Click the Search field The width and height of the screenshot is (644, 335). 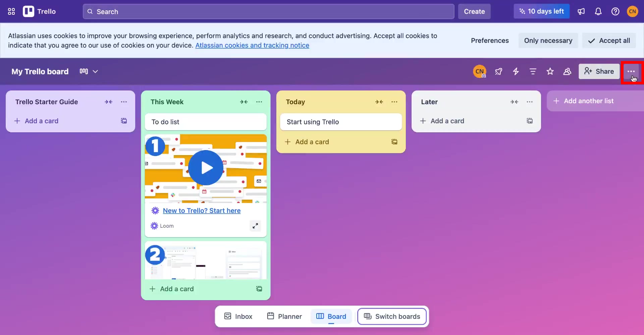pos(268,11)
